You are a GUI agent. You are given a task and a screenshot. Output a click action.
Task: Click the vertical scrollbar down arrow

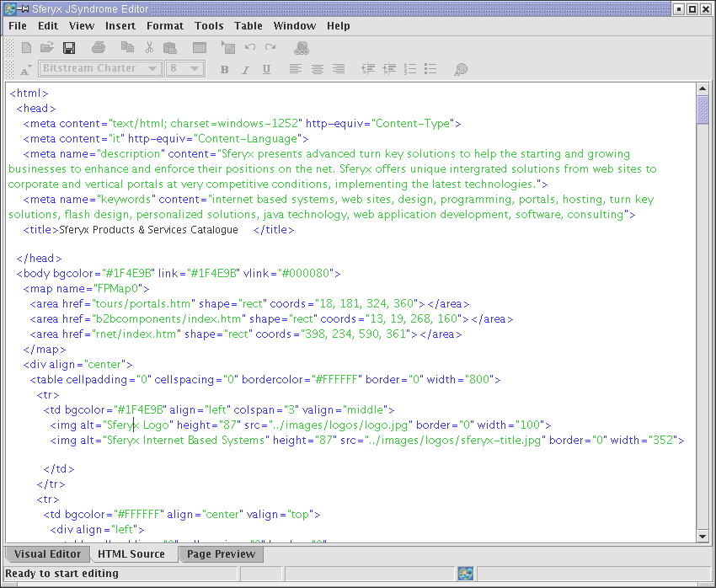click(x=703, y=535)
